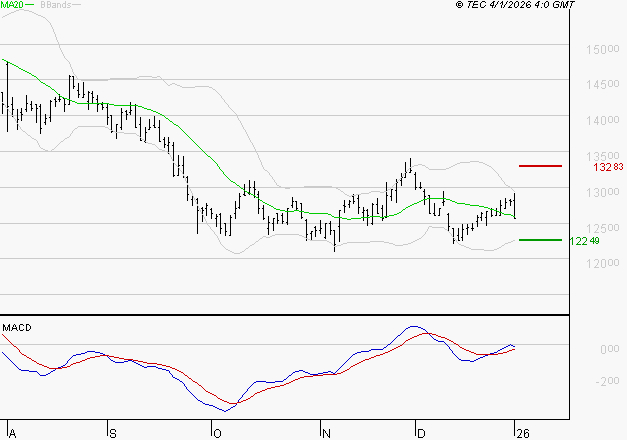Click the D month marker on time axis

click(x=421, y=434)
